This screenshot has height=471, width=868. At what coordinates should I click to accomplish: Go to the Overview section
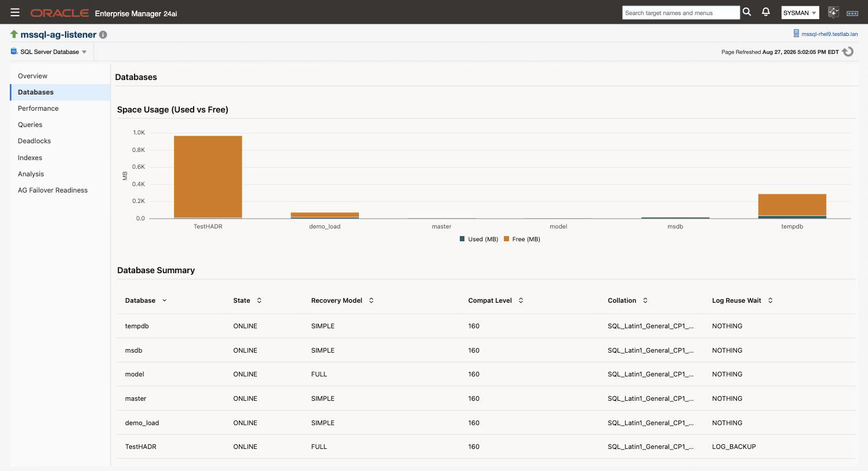tap(60, 76)
